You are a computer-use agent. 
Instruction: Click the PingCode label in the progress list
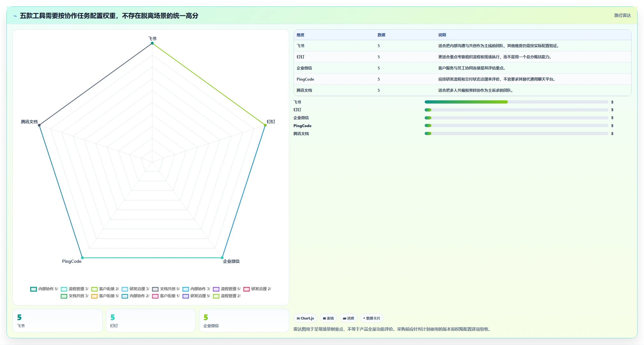click(302, 126)
